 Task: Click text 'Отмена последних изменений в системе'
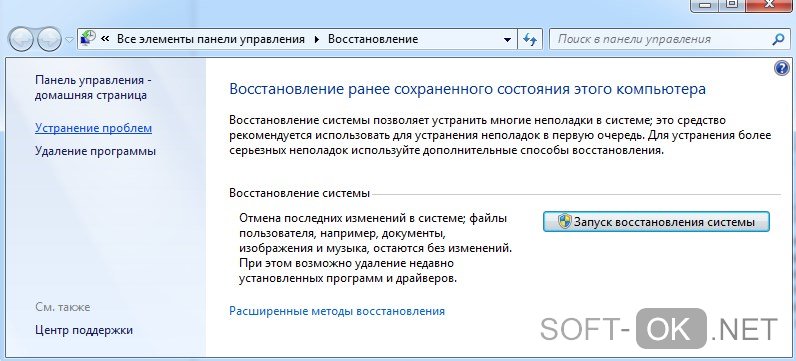click(351, 218)
